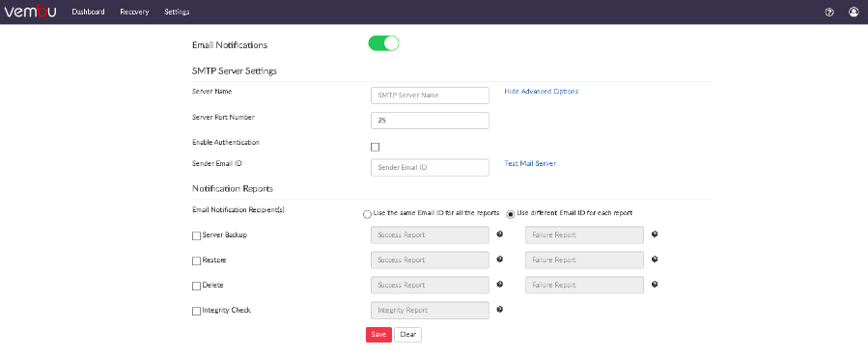Click the red Save button

click(378, 335)
